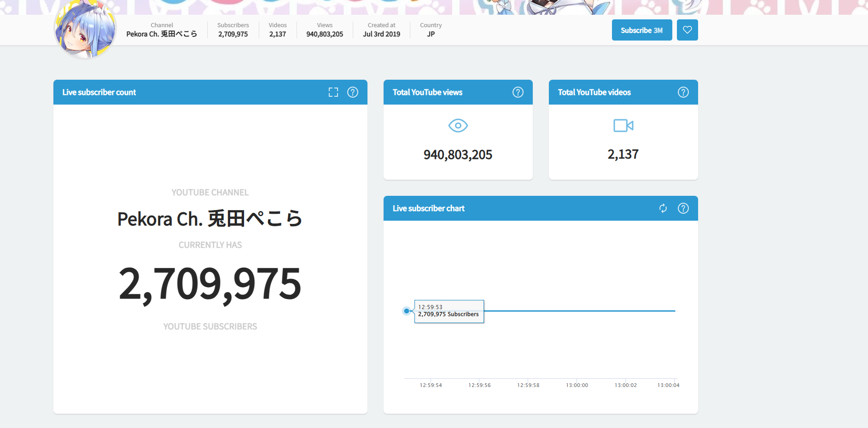
Task: Click the Live subscriber chart panel title
Action: click(x=428, y=208)
